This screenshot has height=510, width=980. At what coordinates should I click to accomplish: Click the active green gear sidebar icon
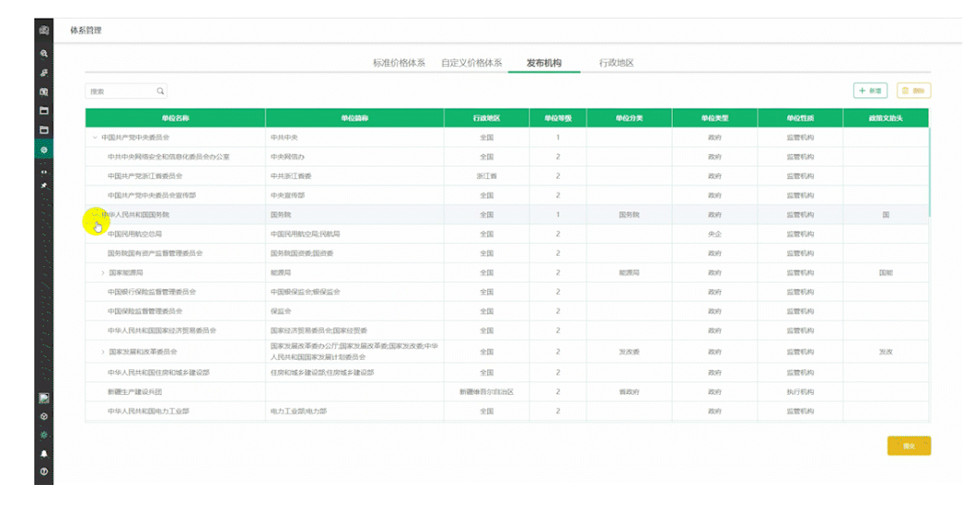(x=44, y=149)
